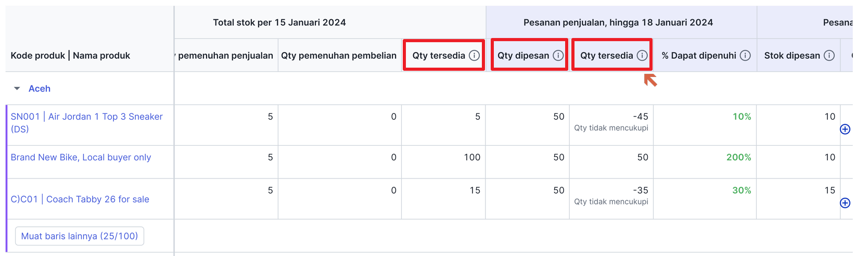Open C)C01 Coach Tabby 26 for sale
The width and height of the screenshot is (868, 256).
pos(80,199)
